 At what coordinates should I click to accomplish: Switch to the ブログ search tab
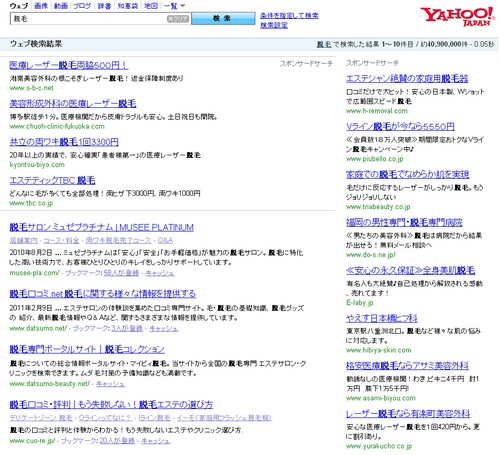click(82, 6)
